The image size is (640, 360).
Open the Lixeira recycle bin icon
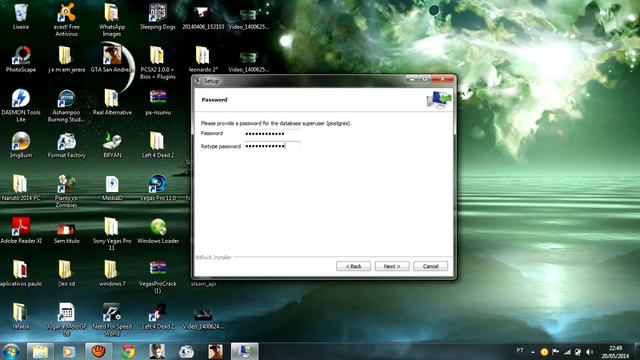[x=20, y=17]
